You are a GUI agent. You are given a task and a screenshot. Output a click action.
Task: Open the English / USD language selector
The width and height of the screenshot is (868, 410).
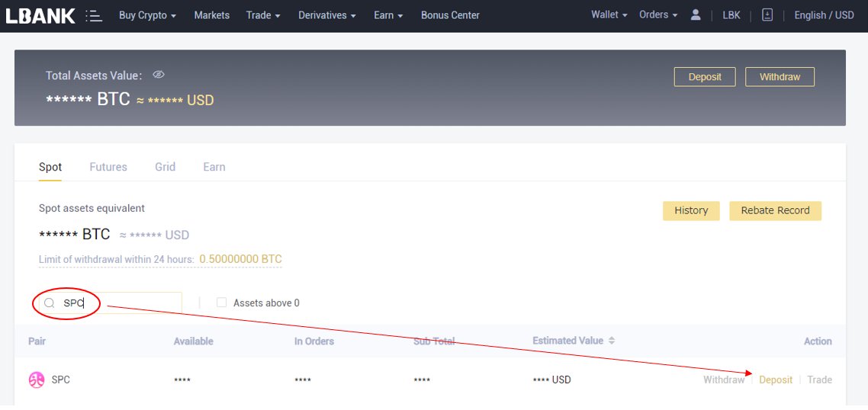click(824, 15)
